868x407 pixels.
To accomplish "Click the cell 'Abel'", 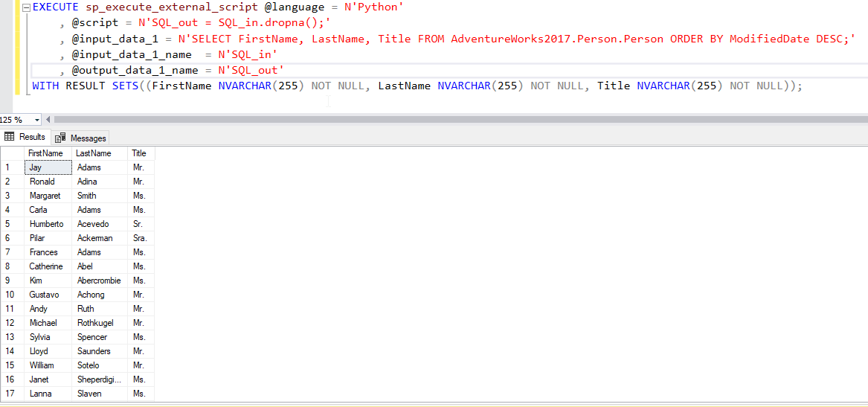I will tap(100, 266).
